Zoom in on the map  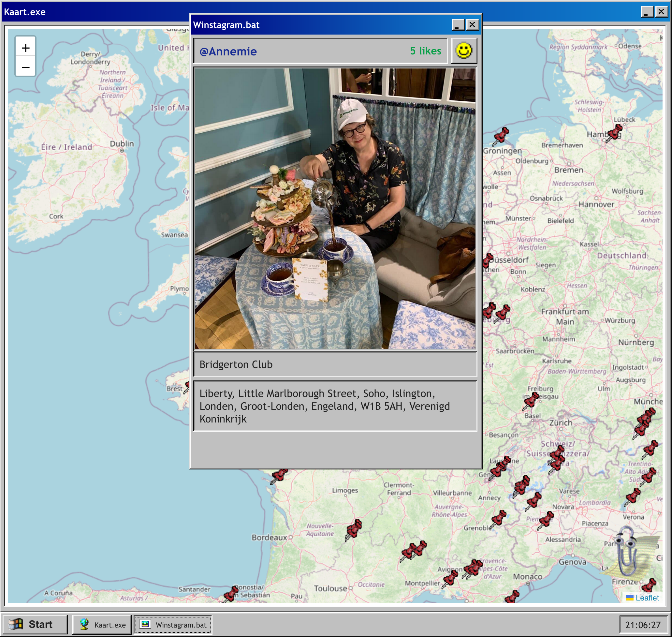click(x=25, y=48)
